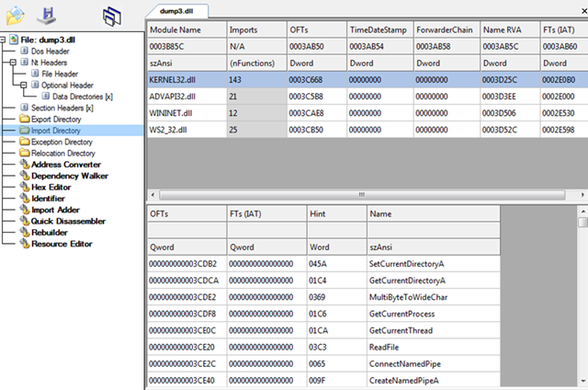Select the KERNEL32.dll module row

point(367,80)
